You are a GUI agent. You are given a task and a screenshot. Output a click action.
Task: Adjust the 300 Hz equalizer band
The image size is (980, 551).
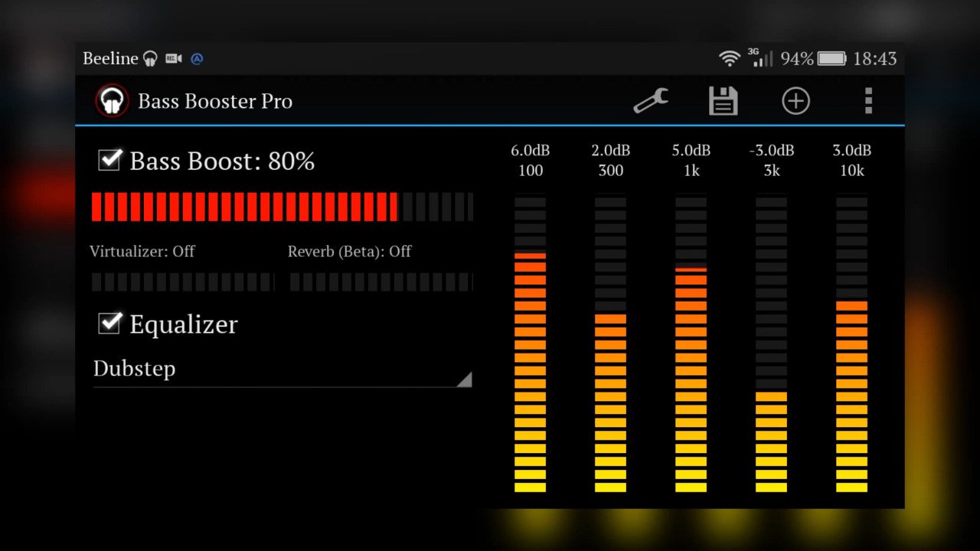[611, 344]
